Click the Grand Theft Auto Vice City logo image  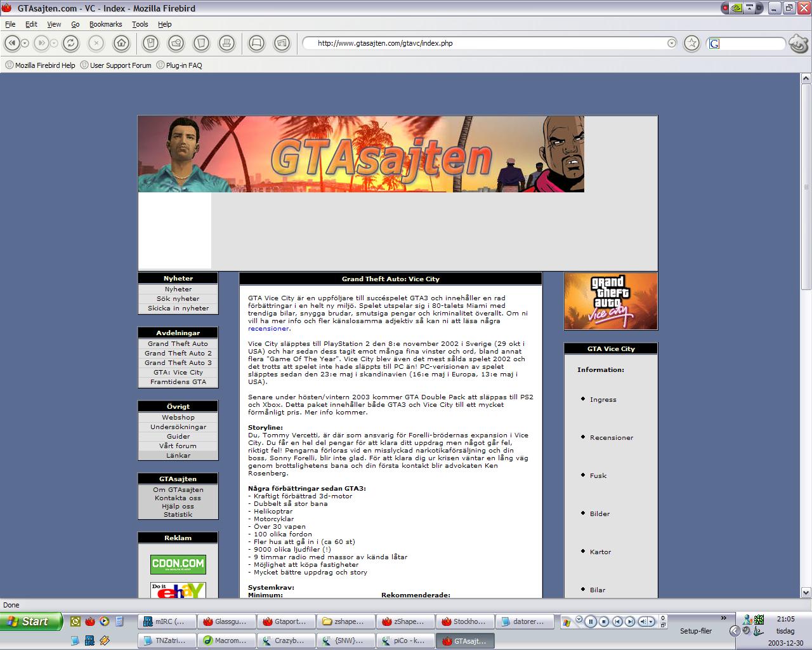[x=611, y=302]
